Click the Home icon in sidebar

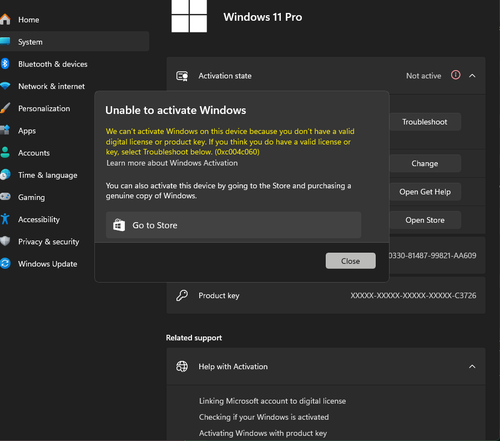tap(5, 19)
